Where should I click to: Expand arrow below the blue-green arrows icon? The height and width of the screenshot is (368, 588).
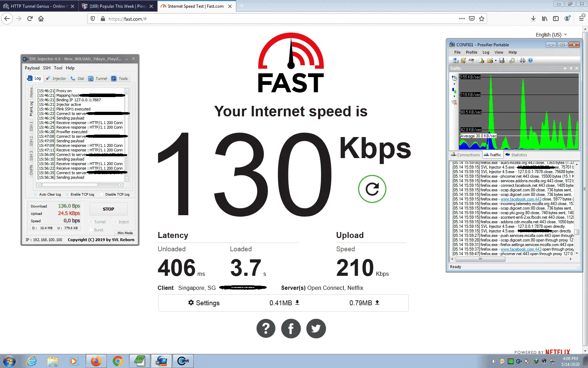454,96
